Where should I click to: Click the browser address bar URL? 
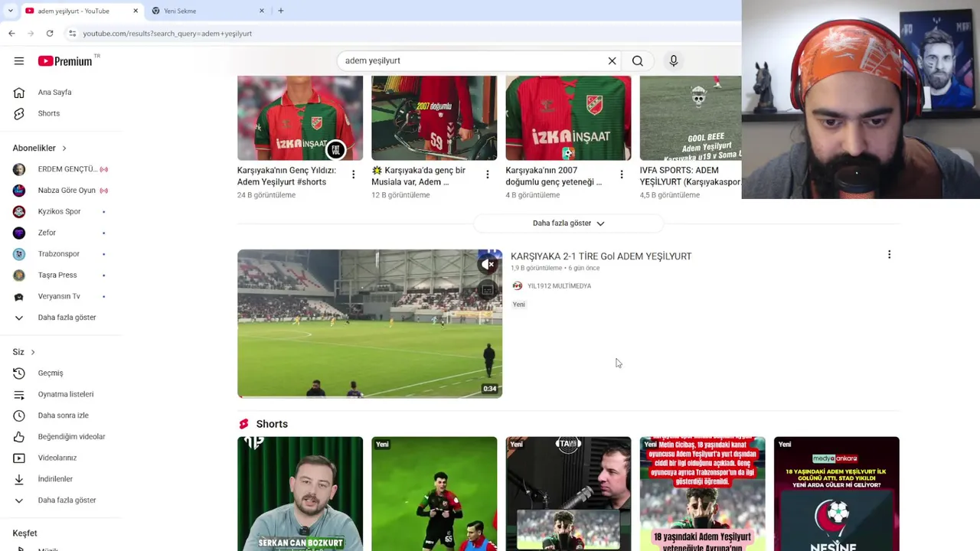pos(168,34)
